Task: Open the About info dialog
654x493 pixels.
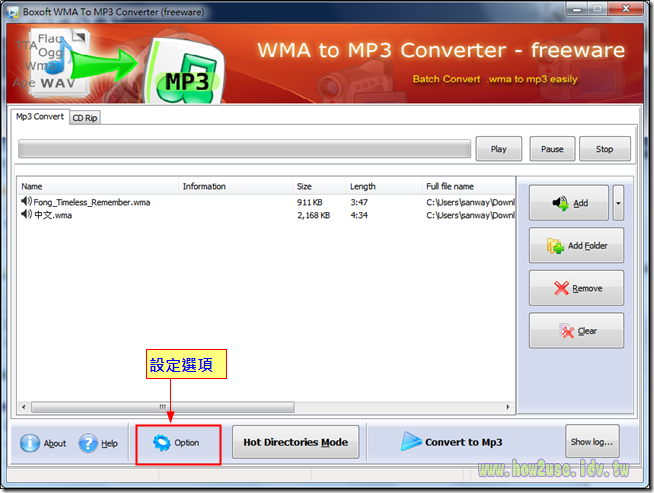Action: tap(43, 443)
